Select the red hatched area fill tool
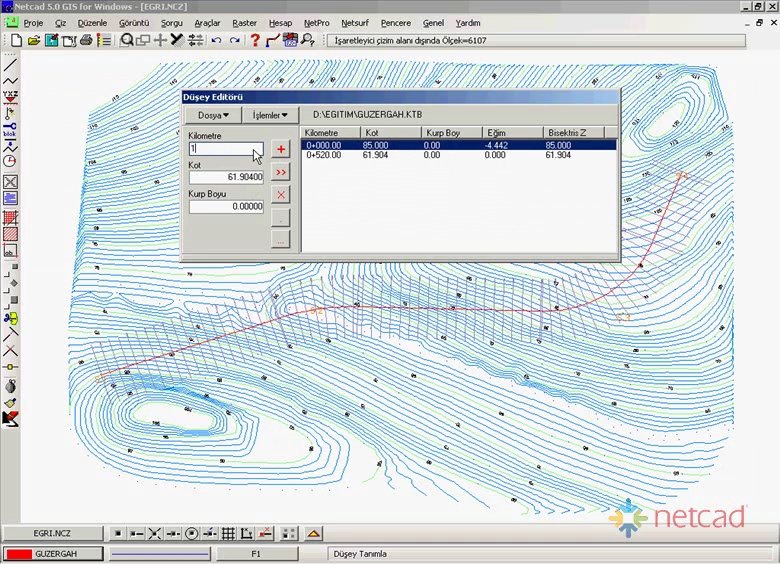 (x=10, y=234)
